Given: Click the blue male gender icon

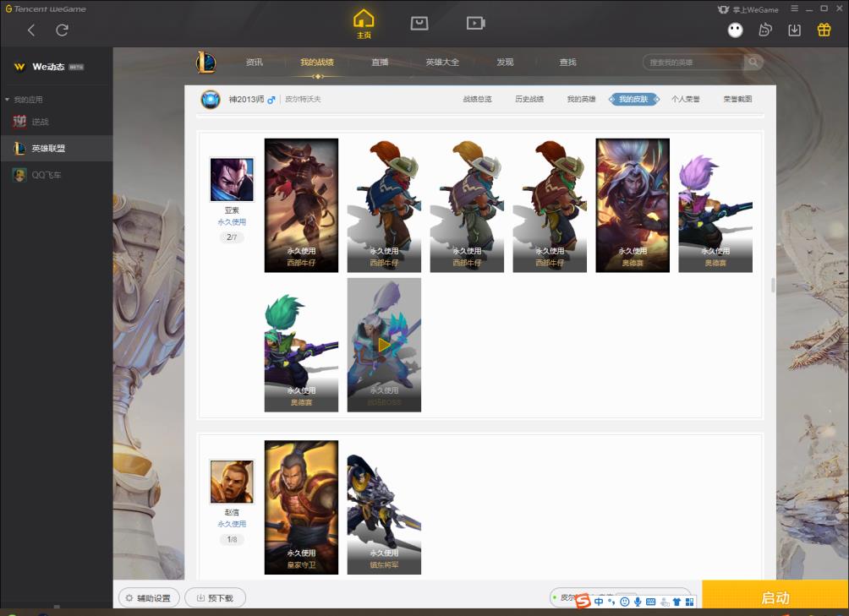Looking at the screenshot, I should point(271,100).
